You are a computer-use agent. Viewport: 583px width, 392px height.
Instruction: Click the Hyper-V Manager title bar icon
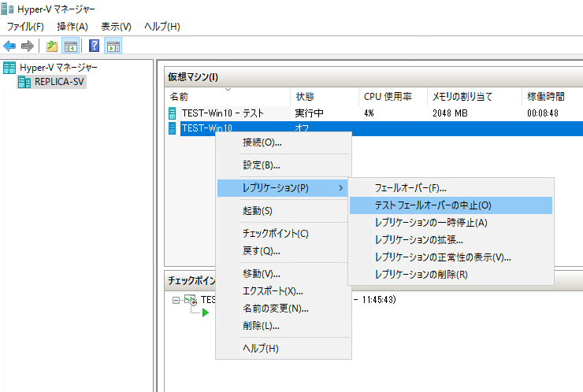7,9
